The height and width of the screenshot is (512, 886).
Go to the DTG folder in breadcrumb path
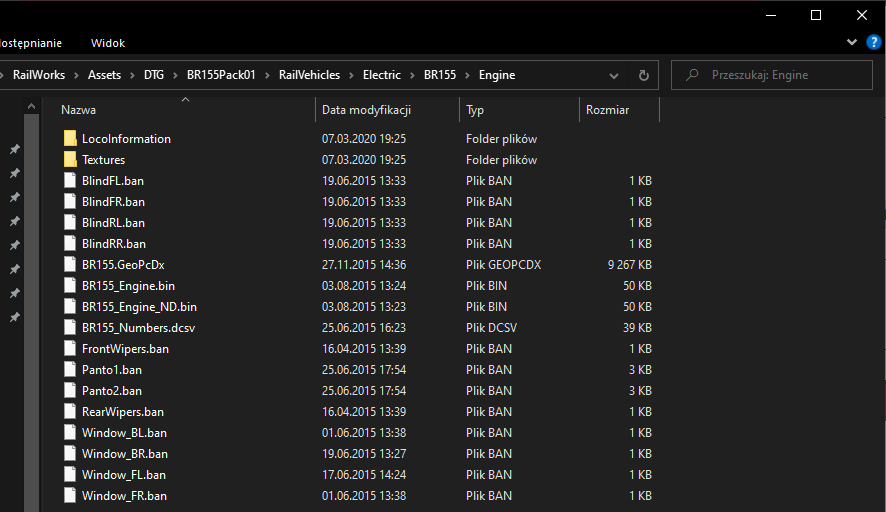[153, 75]
